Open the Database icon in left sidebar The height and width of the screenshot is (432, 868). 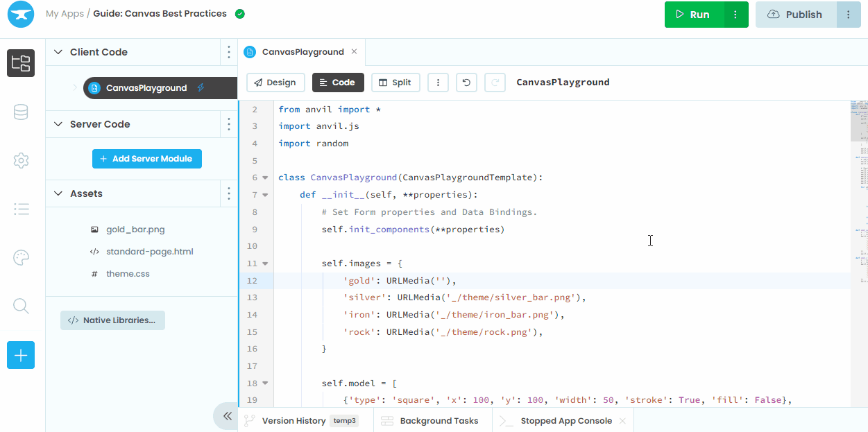click(x=21, y=112)
